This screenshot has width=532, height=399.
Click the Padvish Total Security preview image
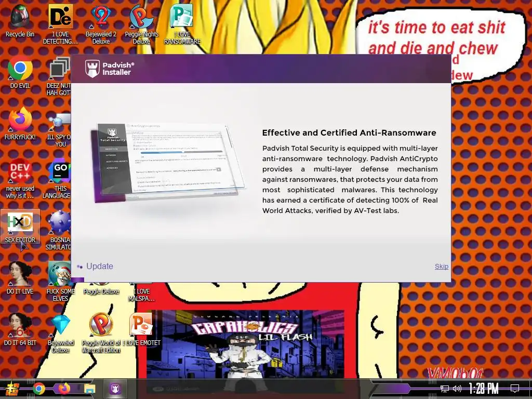[x=169, y=163]
